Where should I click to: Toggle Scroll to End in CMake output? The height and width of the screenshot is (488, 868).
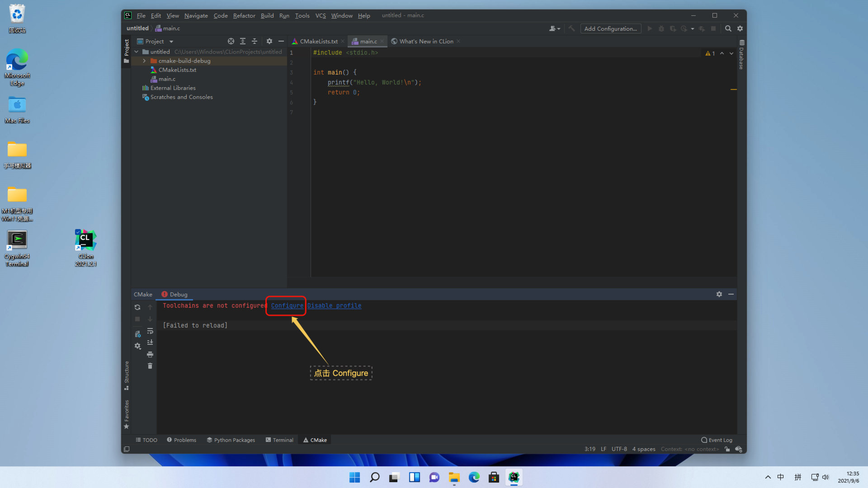pyautogui.click(x=150, y=343)
